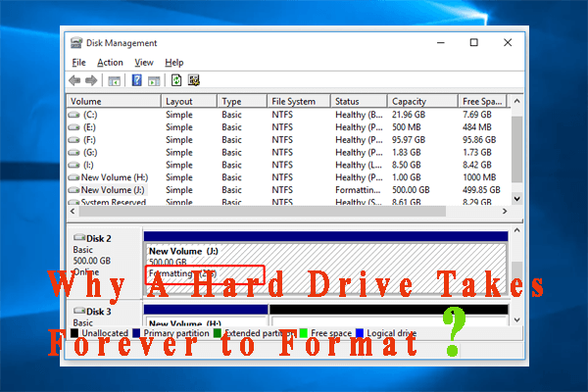Screen dimensions: 588x392
Task: Click the volume list vertical scrollbar thumb
Action: (516, 149)
